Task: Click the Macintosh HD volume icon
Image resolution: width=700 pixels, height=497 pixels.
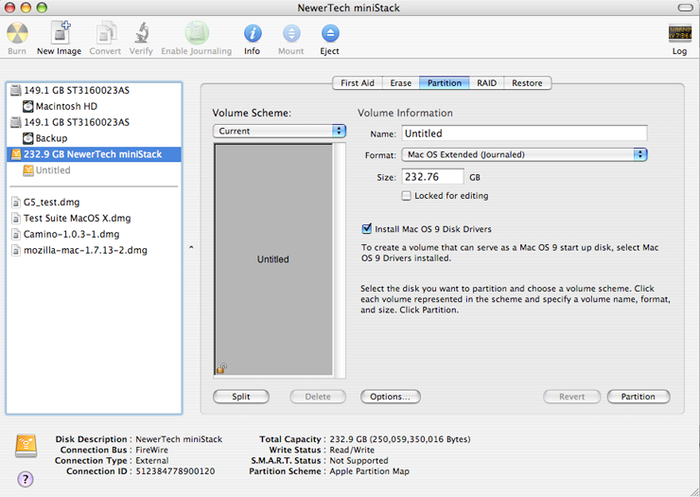Action: click(28, 106)
